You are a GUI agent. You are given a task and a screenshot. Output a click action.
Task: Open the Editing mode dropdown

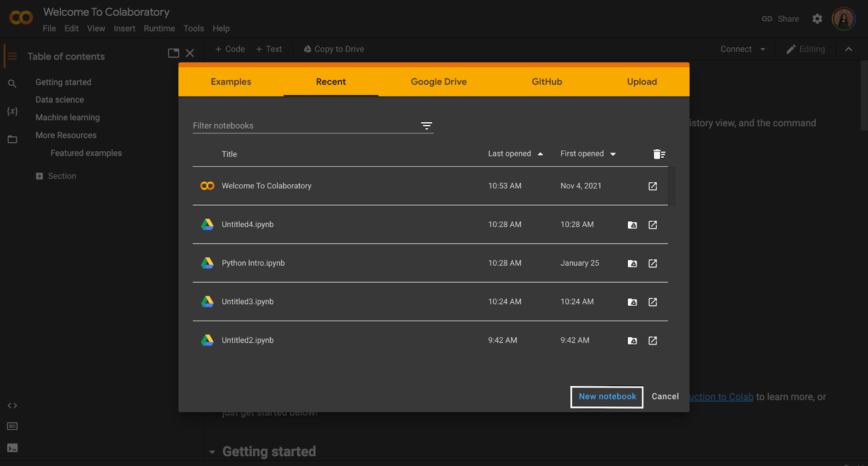pos(806,49)
